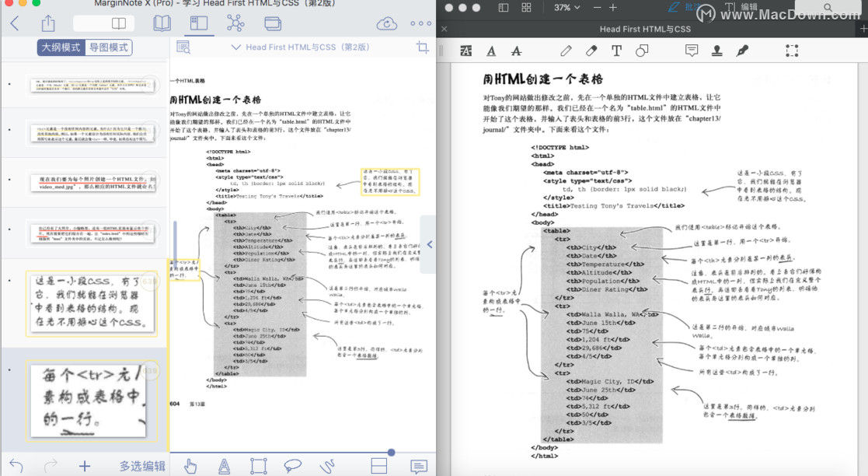Select the hand pointer tool in MarginNote
This screenshot has width=868, height=476.
190,466
